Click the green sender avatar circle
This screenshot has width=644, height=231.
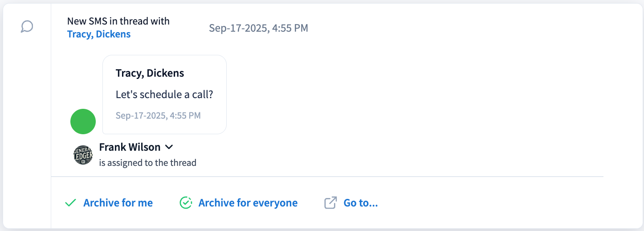click(83, 121)
